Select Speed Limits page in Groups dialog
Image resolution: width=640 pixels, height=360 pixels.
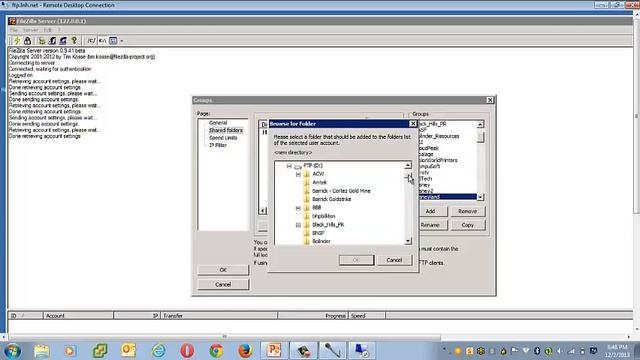coord(223,138)
